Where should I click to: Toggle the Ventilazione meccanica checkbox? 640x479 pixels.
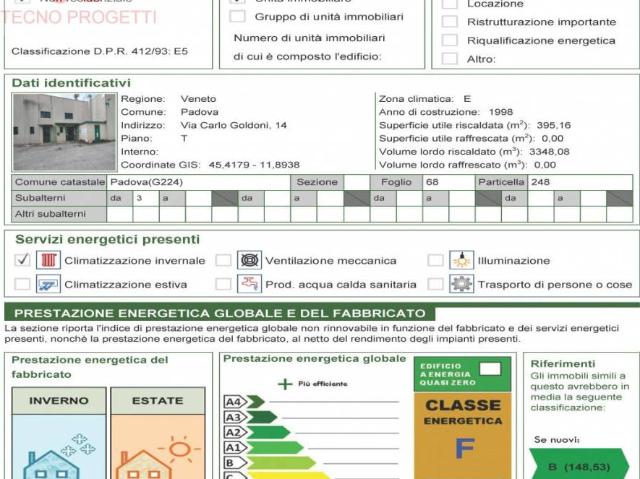223,260
